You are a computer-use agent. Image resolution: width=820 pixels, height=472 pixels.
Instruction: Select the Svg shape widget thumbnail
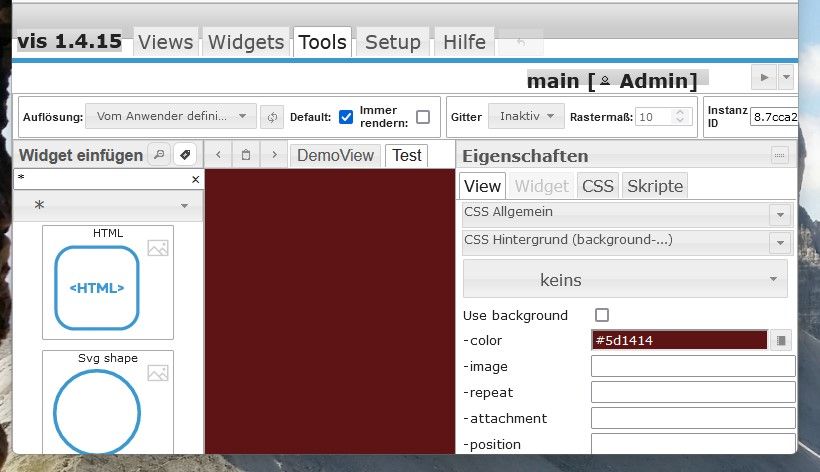(x=108, y=402)
